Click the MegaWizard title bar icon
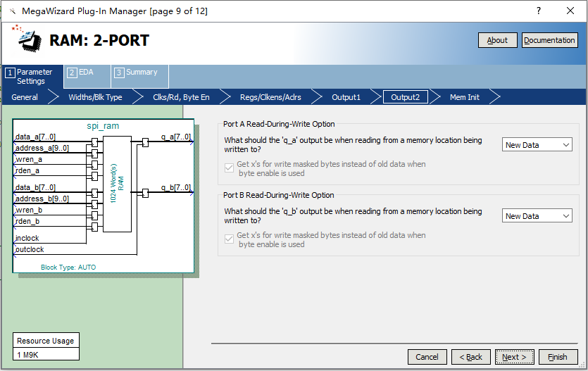The width and height of the screenshot is (588, 371). (11, 11)
